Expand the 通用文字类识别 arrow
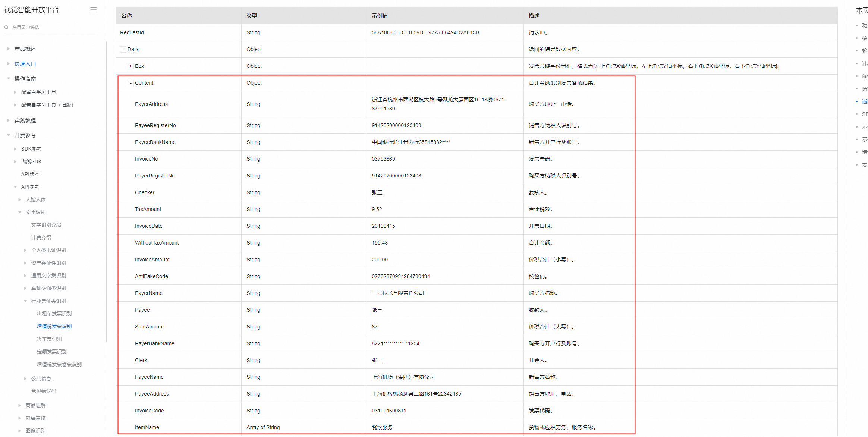 click(25, 276)
